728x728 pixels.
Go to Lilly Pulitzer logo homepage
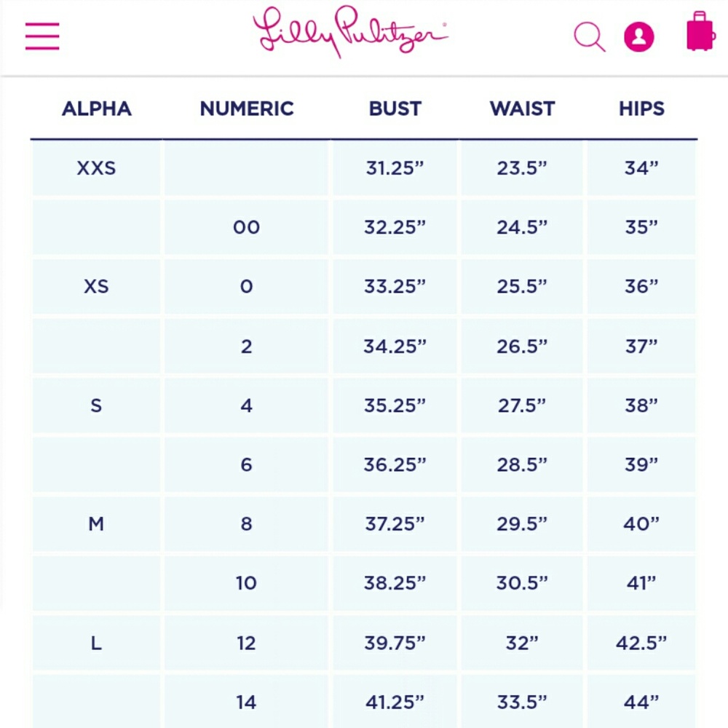tap(351, 31)
